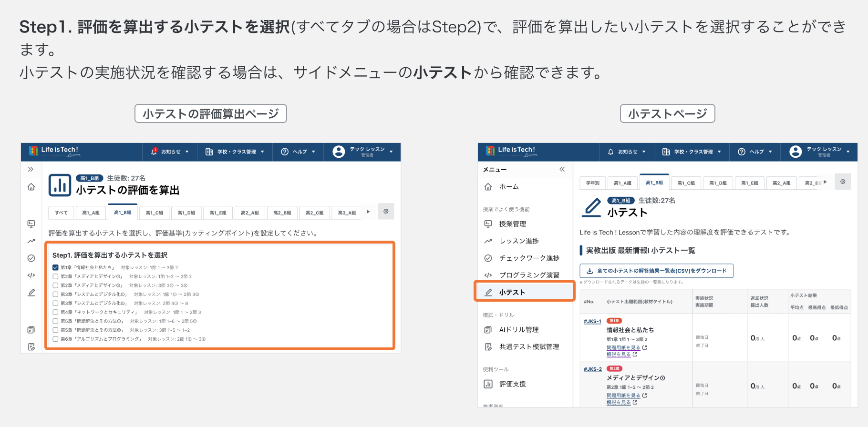Open 共通テスト模試管理 in the メニュー sidebar
This screenshot has width=868, height=427.
click(525, 347)
